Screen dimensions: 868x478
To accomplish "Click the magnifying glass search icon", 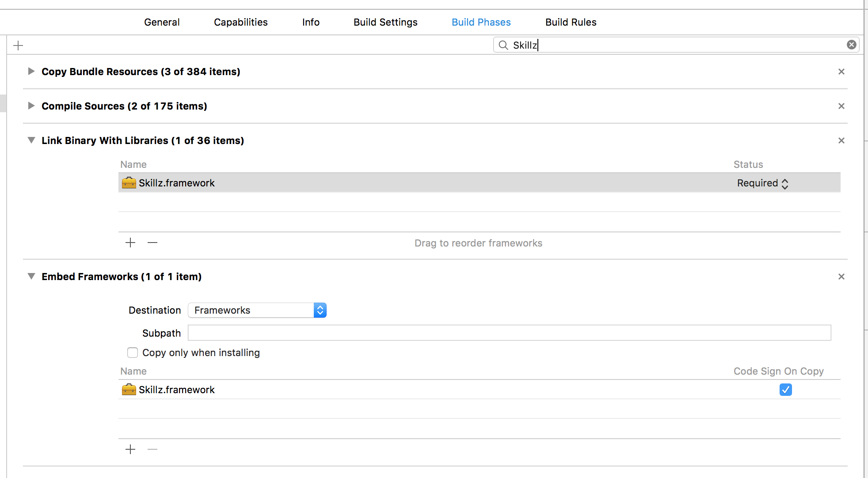I will click(503, 45).
